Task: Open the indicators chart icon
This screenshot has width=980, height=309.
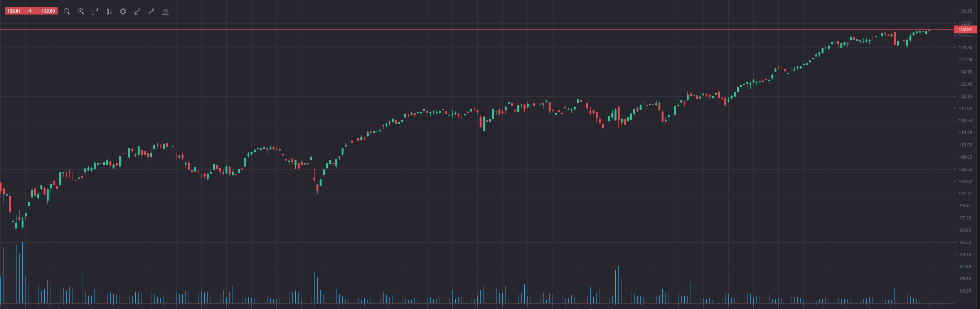Action: (x=137, y=11)
